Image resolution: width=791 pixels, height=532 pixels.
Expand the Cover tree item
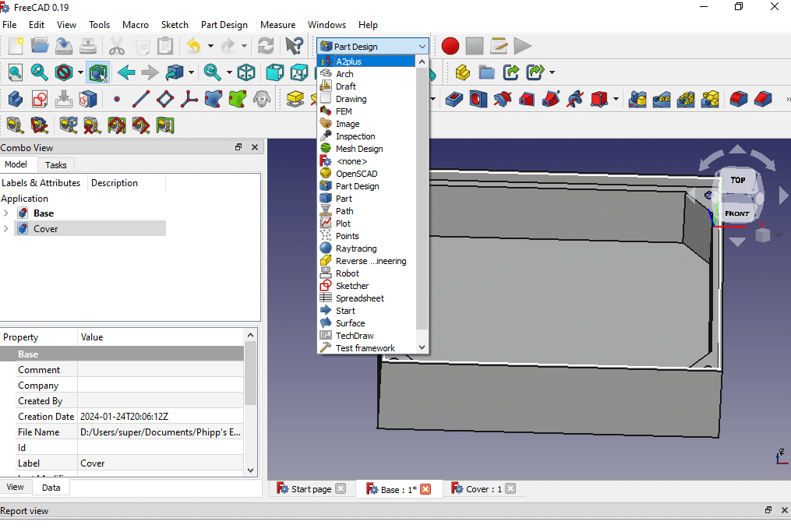pyautogui.click(x=6, y=228)
